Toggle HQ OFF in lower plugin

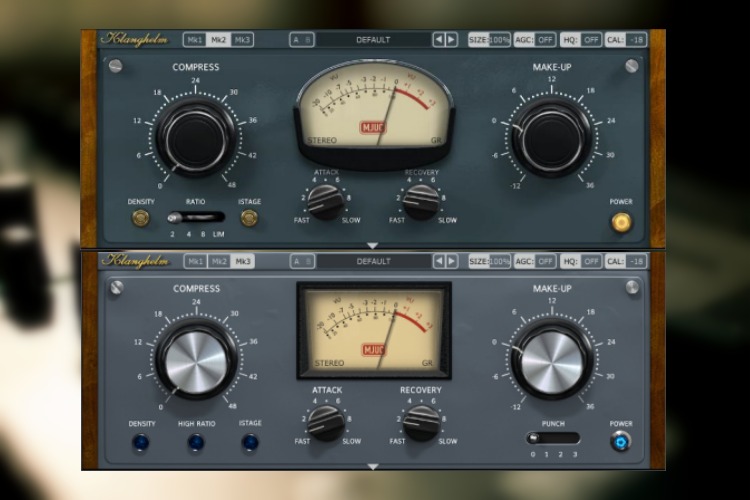(x=581, y=261)
